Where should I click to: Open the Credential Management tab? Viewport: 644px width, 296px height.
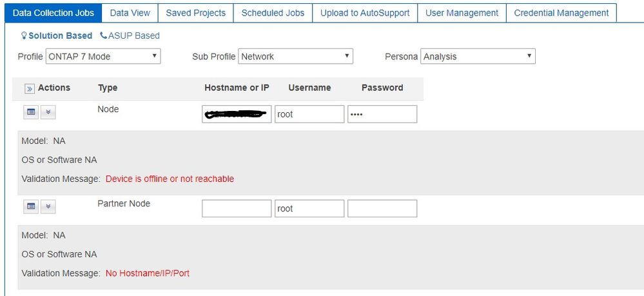click(561, 13)
